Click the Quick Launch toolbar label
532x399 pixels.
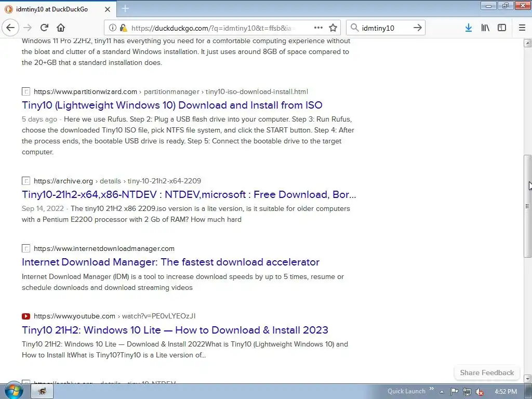click(x=406, y=391)
